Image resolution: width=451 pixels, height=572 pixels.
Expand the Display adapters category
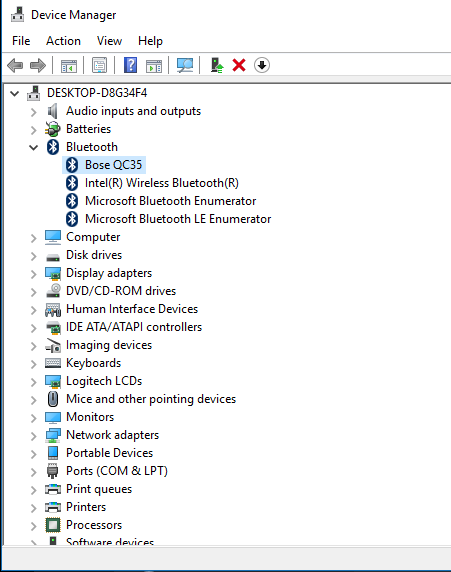click(x=34, y=274)
